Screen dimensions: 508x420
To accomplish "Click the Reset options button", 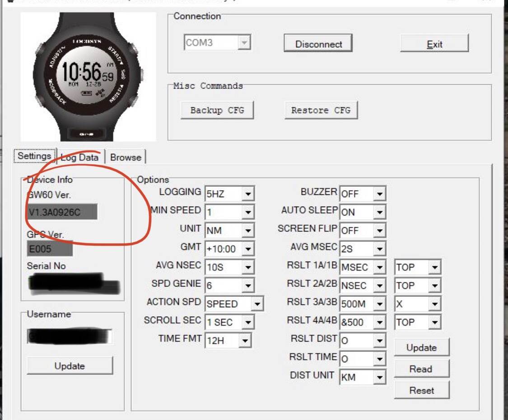I will click(x=421, y=390).
